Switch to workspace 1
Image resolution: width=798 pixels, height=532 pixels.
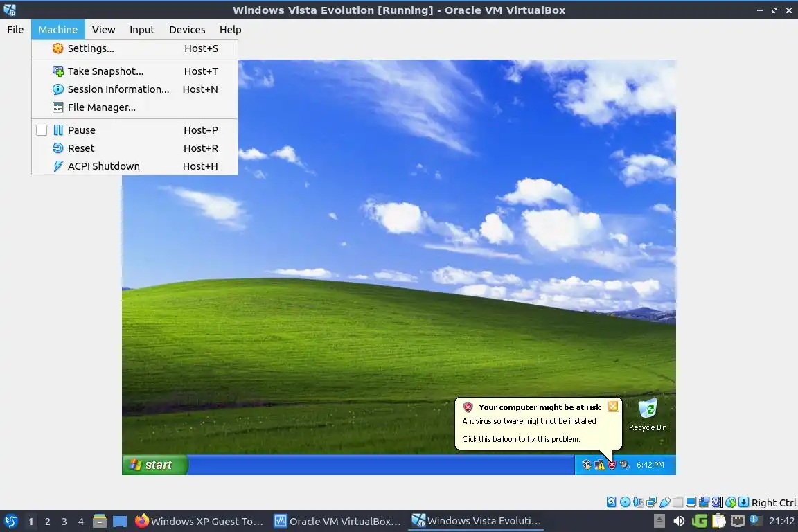coord(31,522)
